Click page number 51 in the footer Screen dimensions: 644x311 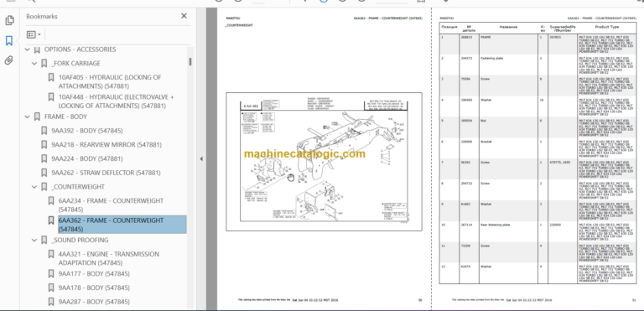[x=634, y=300]
